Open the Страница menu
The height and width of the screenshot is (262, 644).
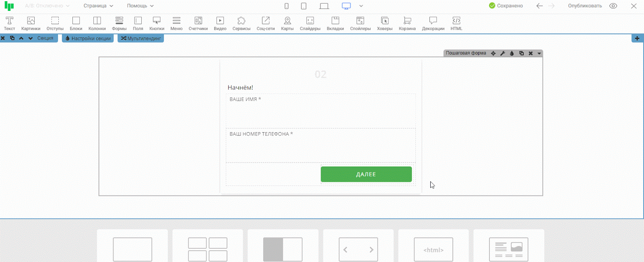tap(98, 6)
